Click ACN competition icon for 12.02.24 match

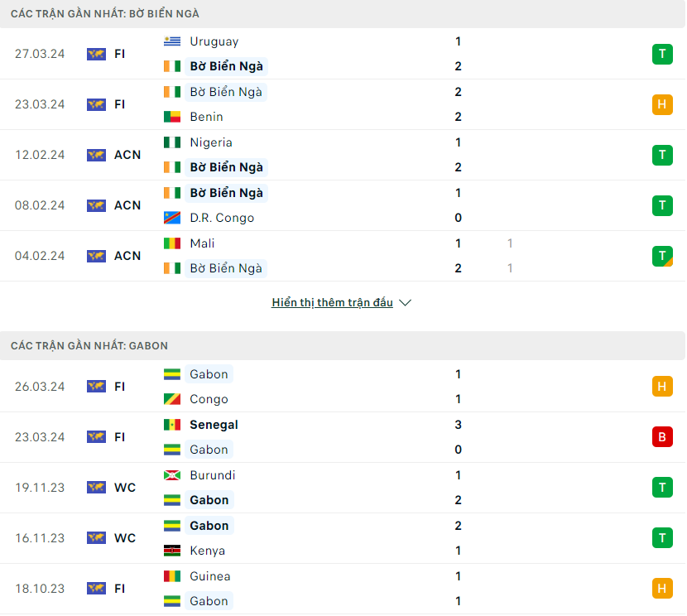tap(96, 155)
